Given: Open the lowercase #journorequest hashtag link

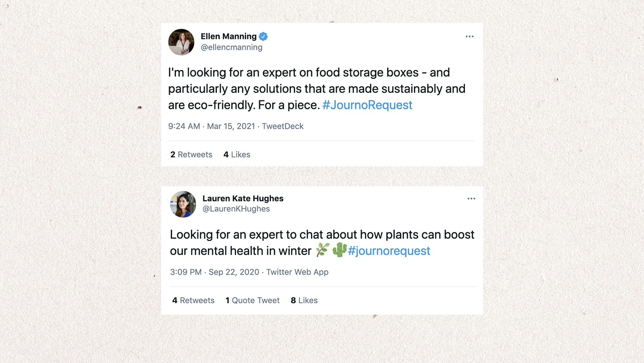Looking at the screenshot, I should point(389,251).
